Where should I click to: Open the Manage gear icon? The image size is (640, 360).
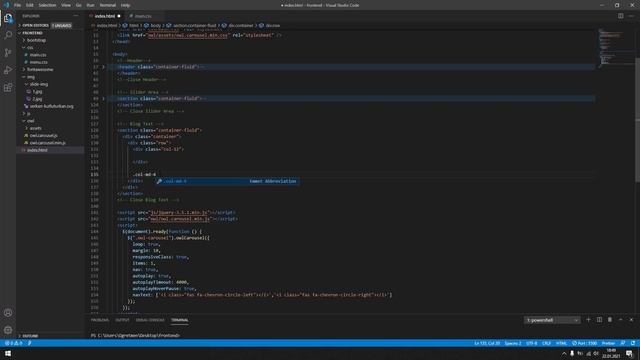8,330
